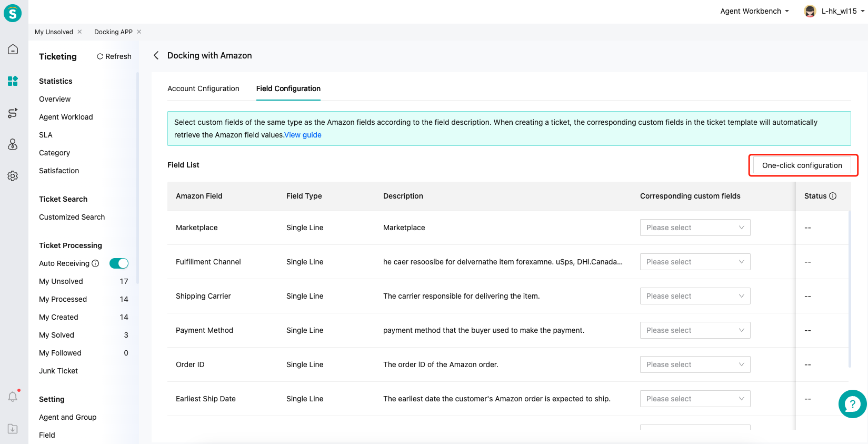868x444 pixels.
Task: Click the Field Type column header
Action: pyautogui.click(x=304, y=196)
